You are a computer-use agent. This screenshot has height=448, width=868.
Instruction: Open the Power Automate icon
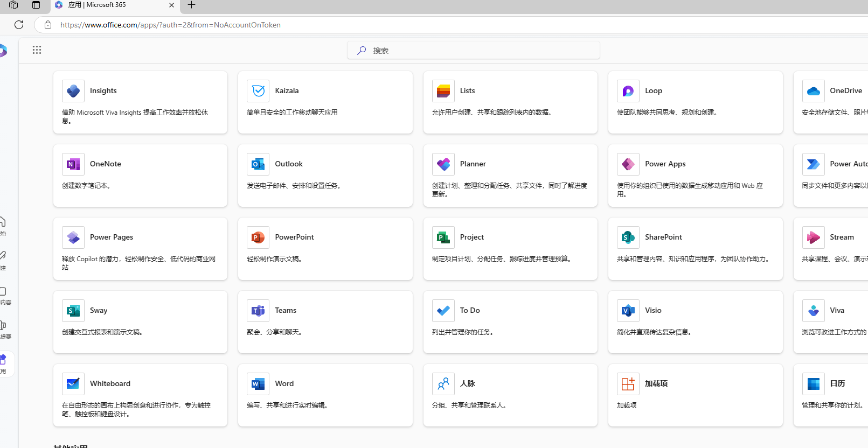pos(814,164)
